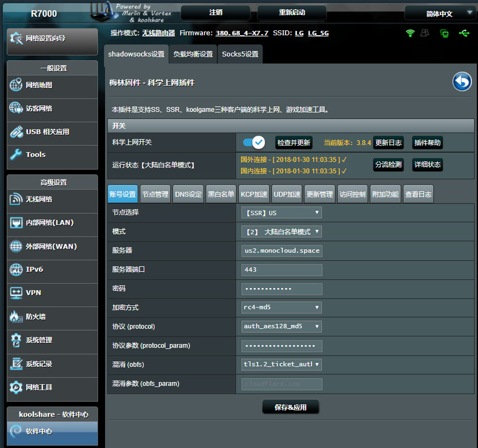Toggle the 科学上网开关 switch off
Image resolution: width=478 pixels, height=448 pixels.
(x=254, y=142)
